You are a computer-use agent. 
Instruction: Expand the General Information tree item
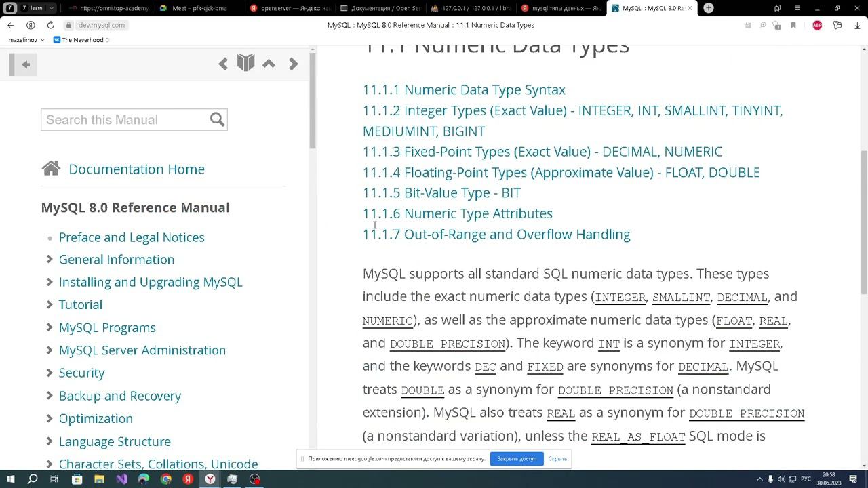pos(50,259)
